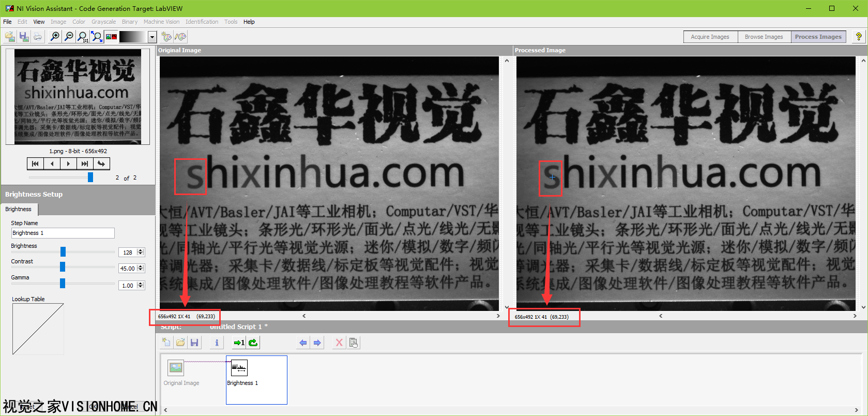Select the Brightness tab in setup panel
Image resolution: width=868 pixels, height=416 pixels.
tap(19, 209)
